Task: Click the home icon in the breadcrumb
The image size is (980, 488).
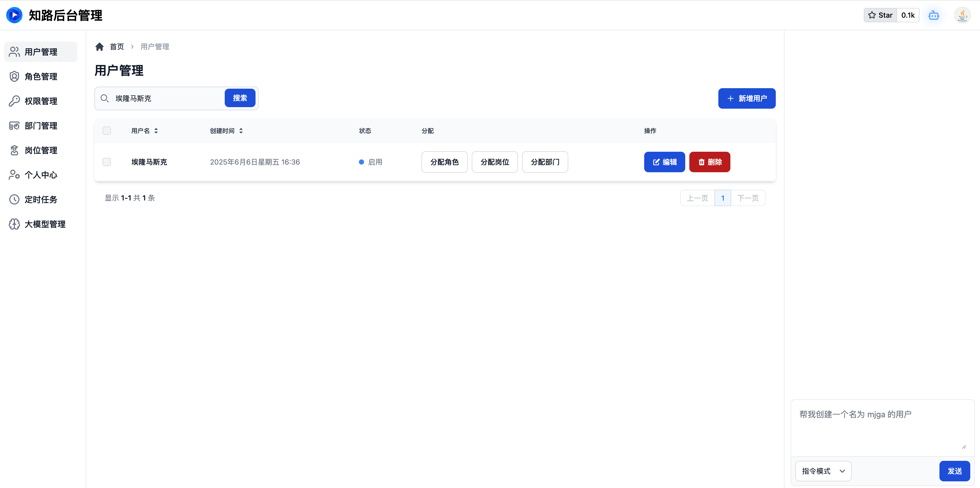Action: point(99,46)
